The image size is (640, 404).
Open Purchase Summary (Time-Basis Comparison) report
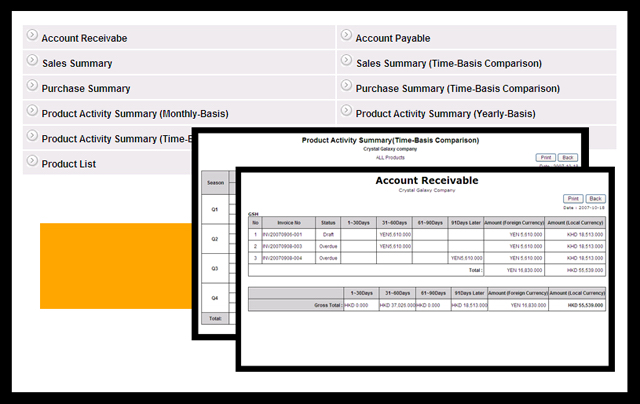click(458, 89)
